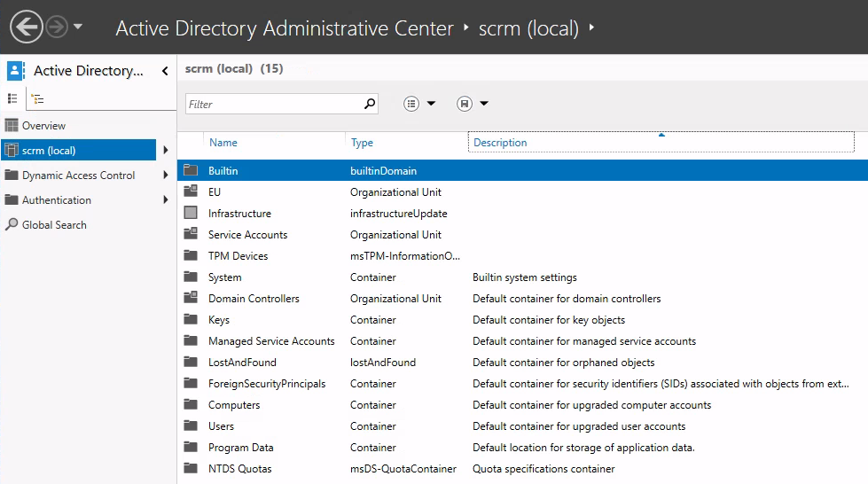Select the ForeignSecurityPrincipals entry
Screen dimensions: 868x484
click(267, 384)
